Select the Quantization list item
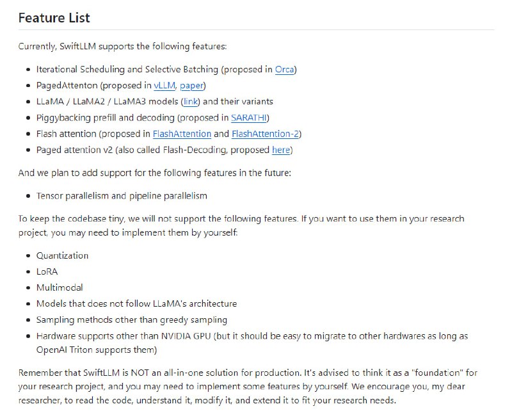 click(x=62, y=255)
